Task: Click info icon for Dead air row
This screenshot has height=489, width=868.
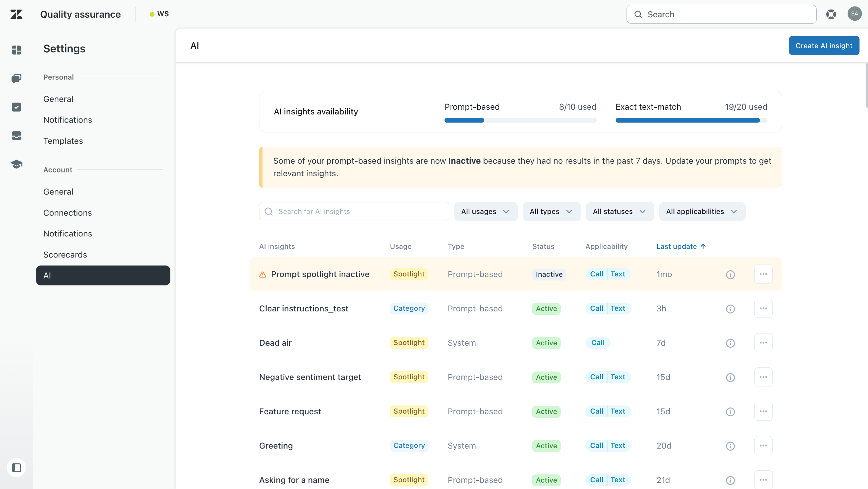Action: (730, 343)
